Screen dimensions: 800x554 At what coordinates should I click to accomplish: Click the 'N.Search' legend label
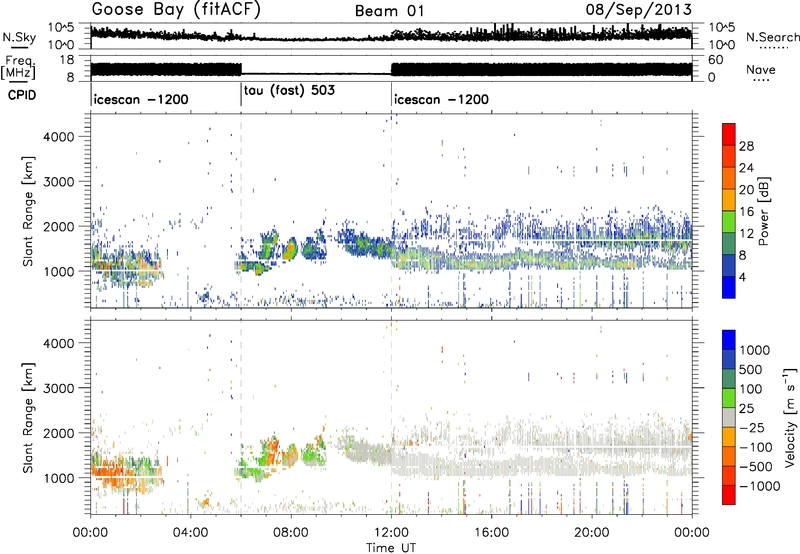(x=773, y=37)
